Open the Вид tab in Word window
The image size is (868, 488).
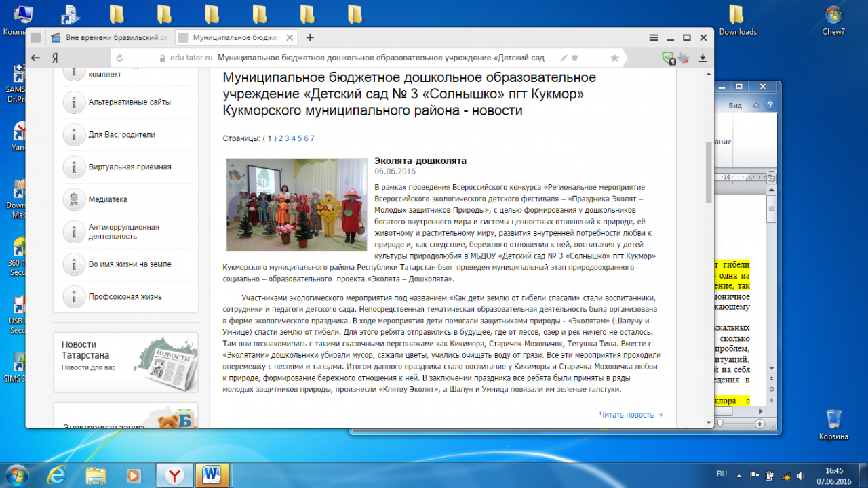[735, 106]
